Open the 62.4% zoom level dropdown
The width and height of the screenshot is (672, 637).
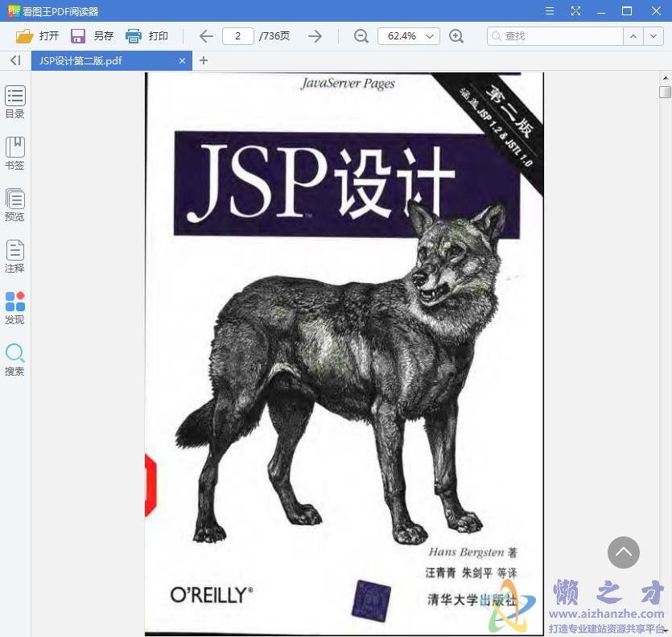(408, 36)
